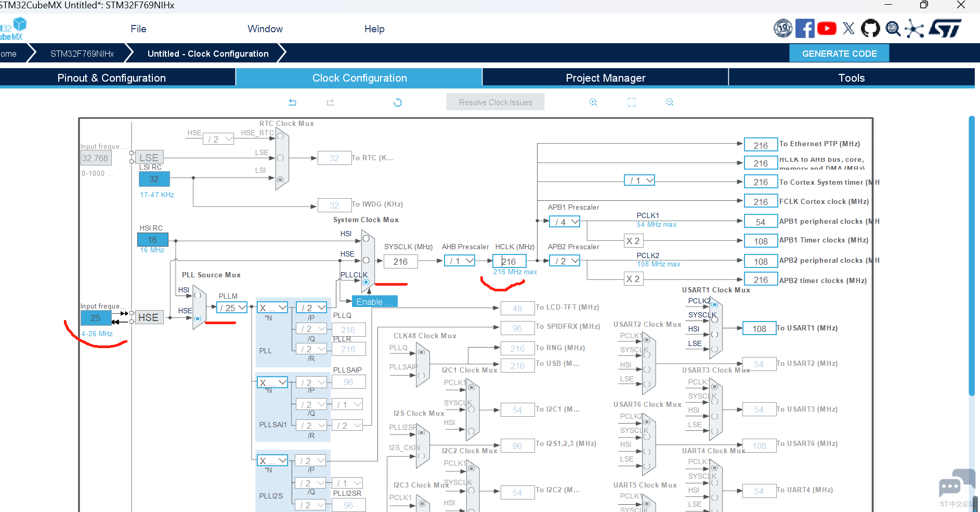Viewport: 980px width, 512px height.
Task: Open the ST community chat bubble icon
Action: click(x=956, y=484)
